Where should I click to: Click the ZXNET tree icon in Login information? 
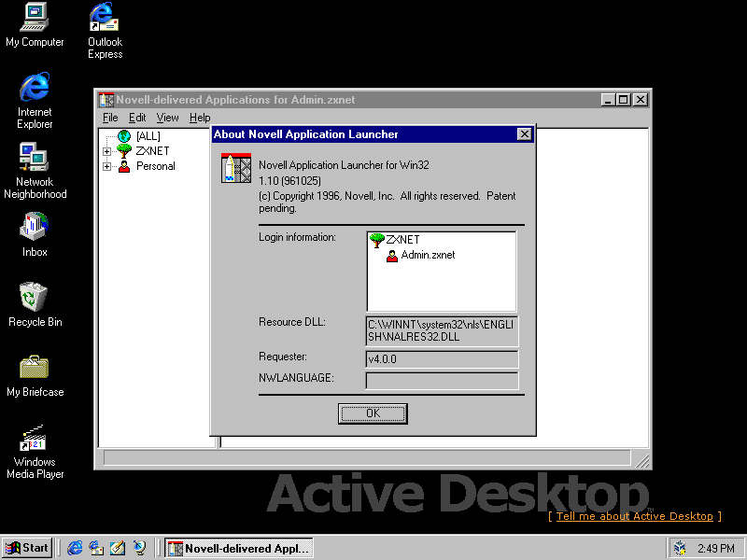[376, 240]
